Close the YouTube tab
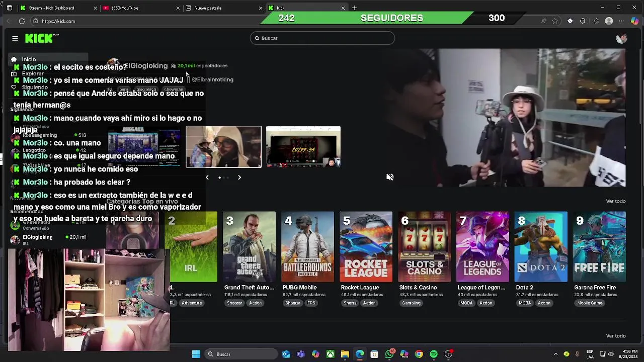The image size is (644, 362). click(178, 8)
